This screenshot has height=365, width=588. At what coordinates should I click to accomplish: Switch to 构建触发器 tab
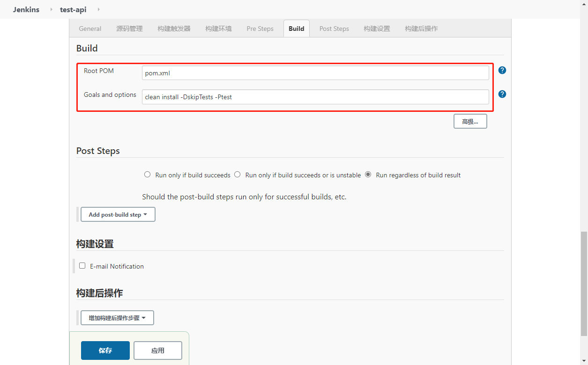click(174, 29)
